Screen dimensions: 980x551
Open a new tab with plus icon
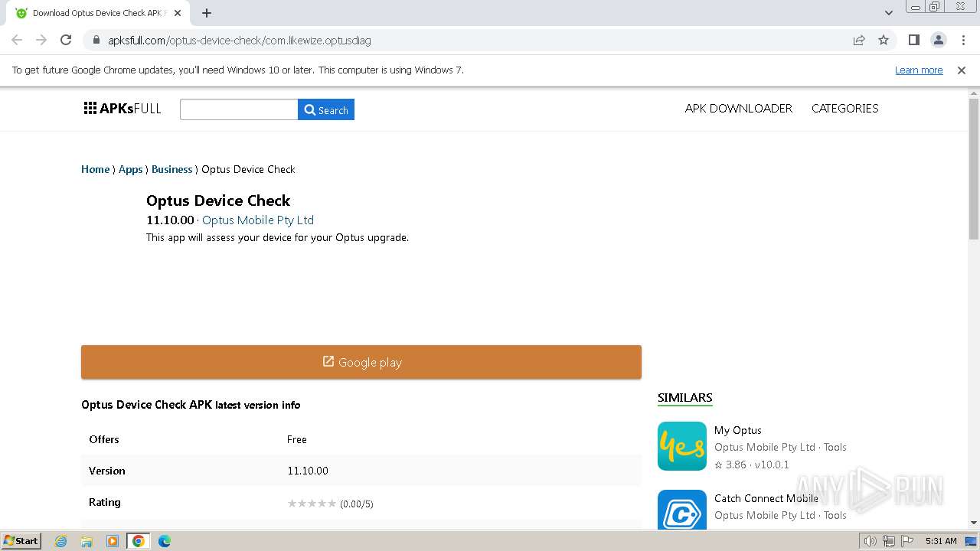207,13
